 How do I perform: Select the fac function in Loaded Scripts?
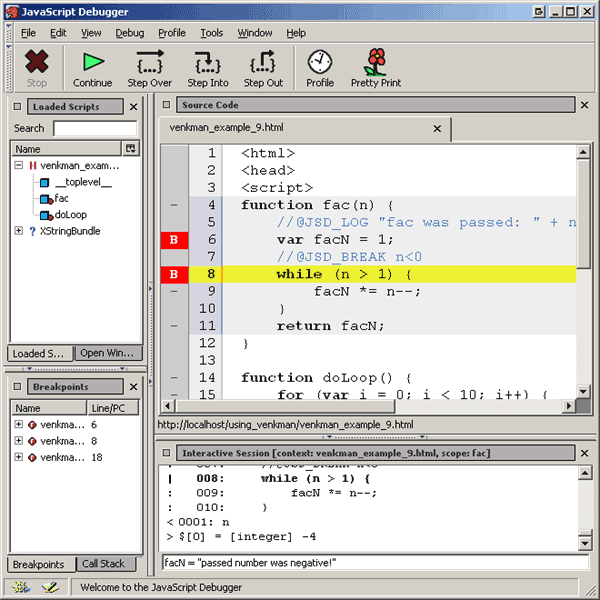(61, 198)
